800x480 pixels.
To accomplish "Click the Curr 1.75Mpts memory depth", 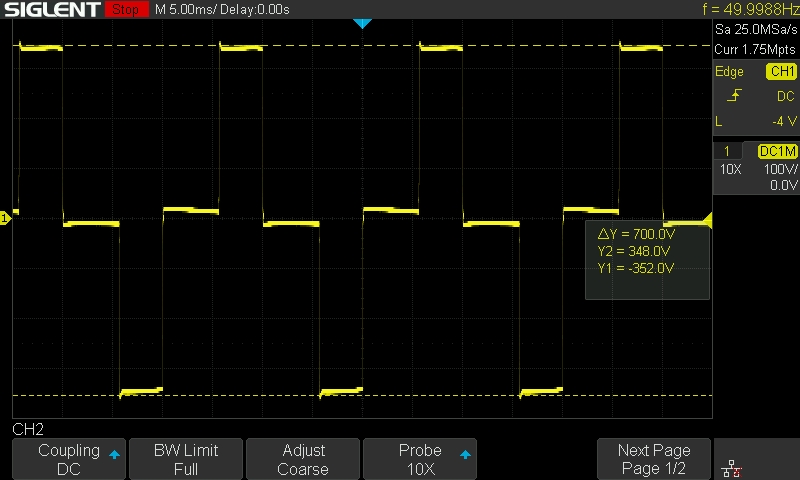I will (755, 49).
